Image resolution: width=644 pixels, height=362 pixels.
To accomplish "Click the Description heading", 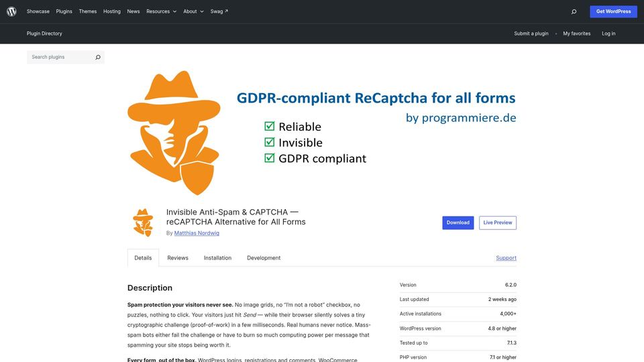I will (150, 288).
